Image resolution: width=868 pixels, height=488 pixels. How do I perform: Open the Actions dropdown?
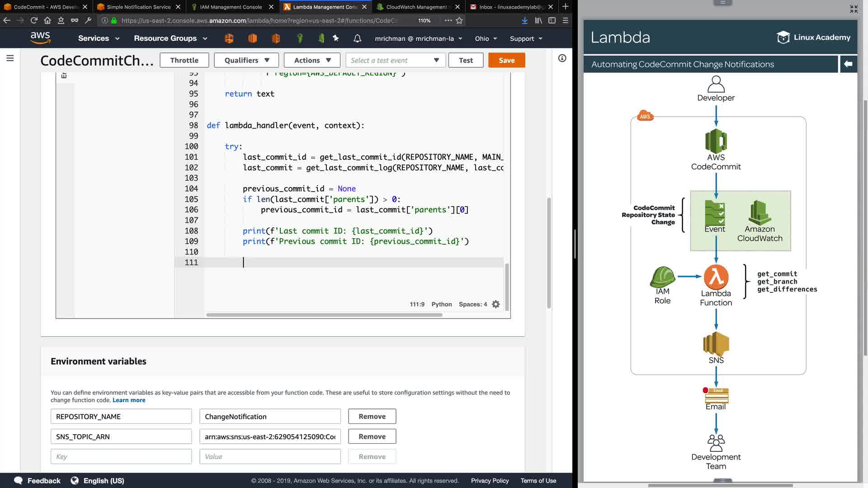(312, 60)
